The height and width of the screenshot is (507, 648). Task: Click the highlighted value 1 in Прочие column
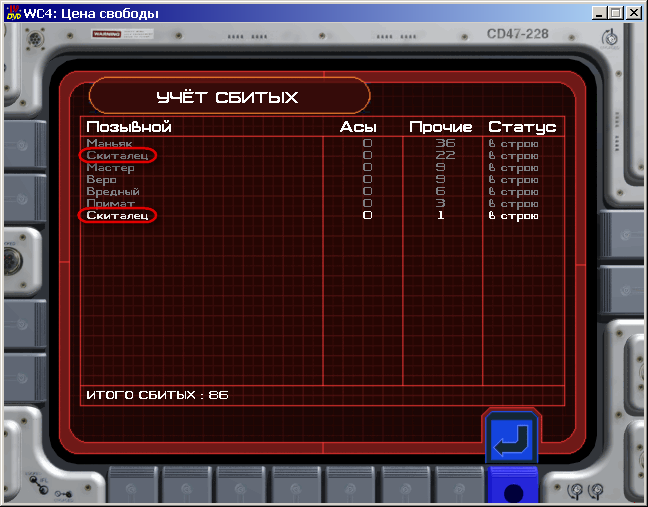pyautogui.click(x=441, y=215)
